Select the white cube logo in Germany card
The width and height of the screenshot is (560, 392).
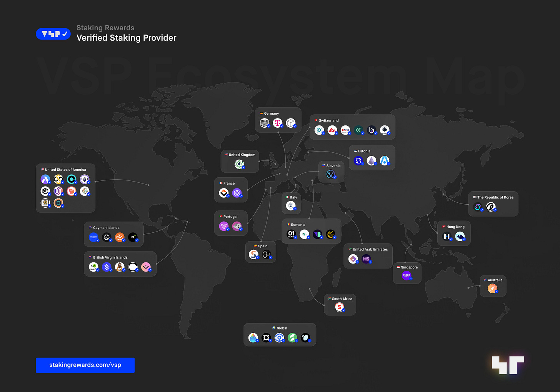point(291,123)
